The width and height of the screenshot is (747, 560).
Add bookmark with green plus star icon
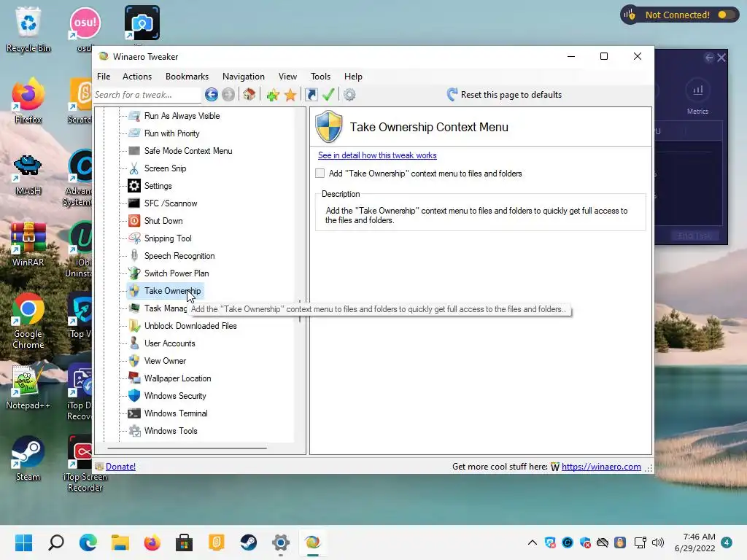tap(273, 95)
